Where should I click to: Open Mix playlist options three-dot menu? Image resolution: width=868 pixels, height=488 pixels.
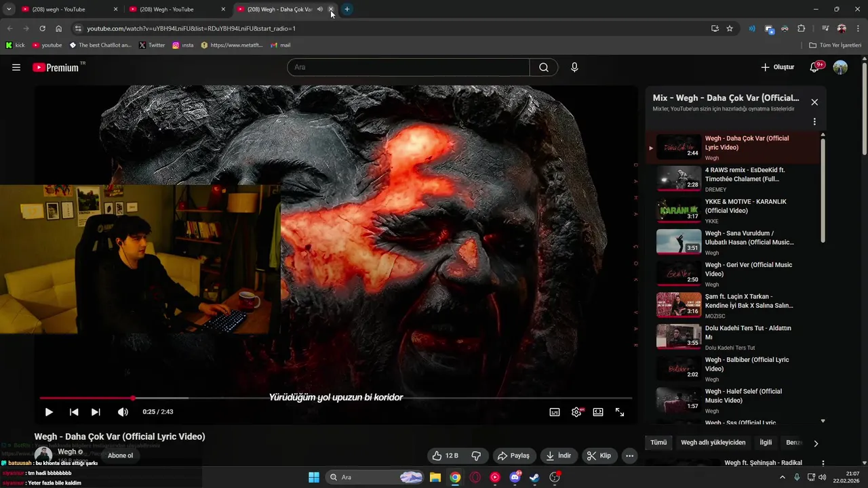click(814, 122)
